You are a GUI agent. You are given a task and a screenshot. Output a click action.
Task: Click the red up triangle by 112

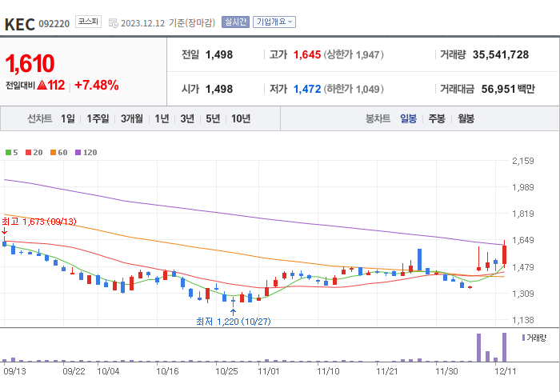(42, 85)
